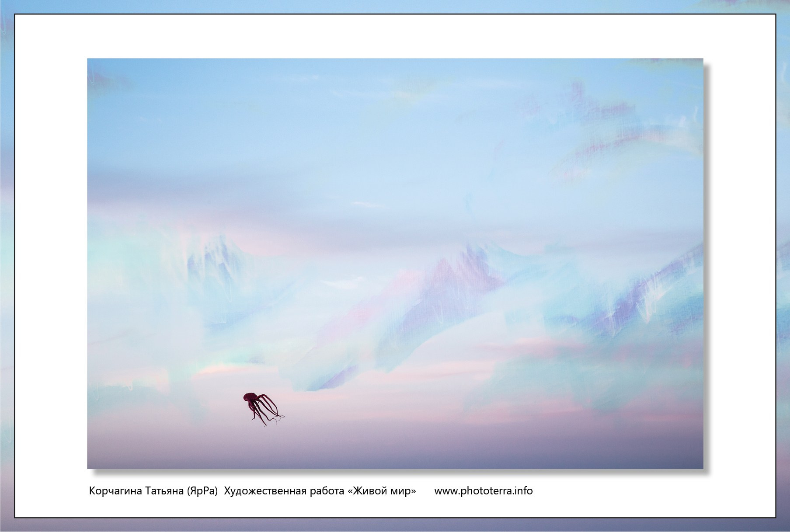
Task: Click the dark purple band at photo bottom
Action: pyautogui.click(x=393, y=457)
